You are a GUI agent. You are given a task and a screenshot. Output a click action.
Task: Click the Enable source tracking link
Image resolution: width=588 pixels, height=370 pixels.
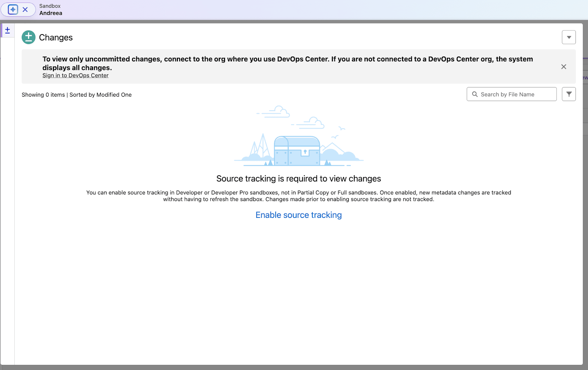click(x=298, y=215)
